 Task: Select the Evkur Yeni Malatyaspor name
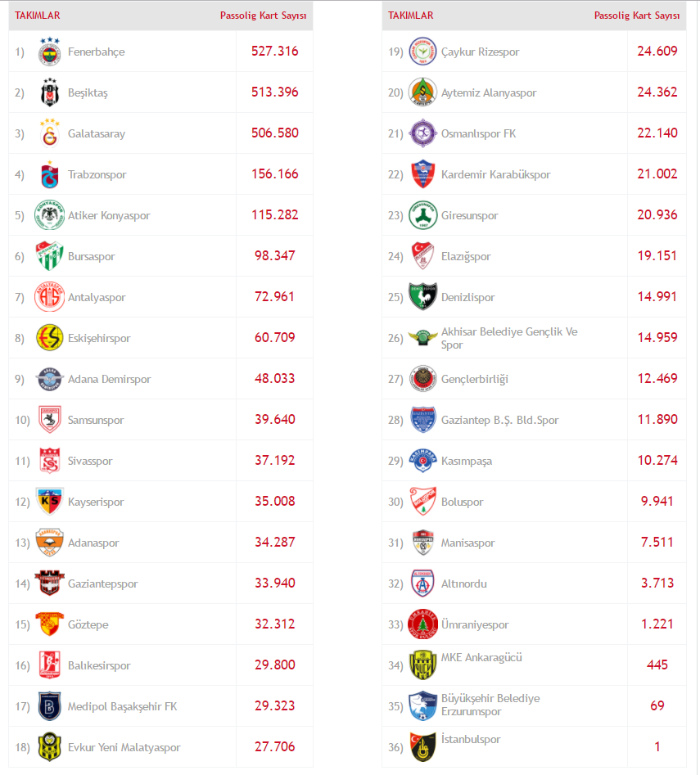(x=124, y=747)
